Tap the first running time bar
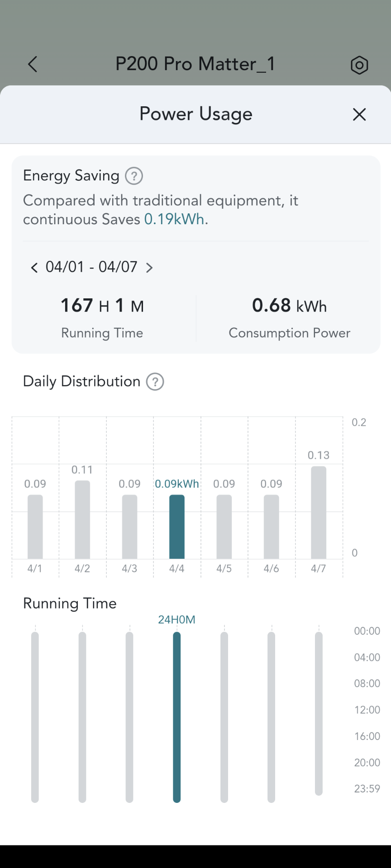This screenshot has height=868, width=391. click(35, 717)
